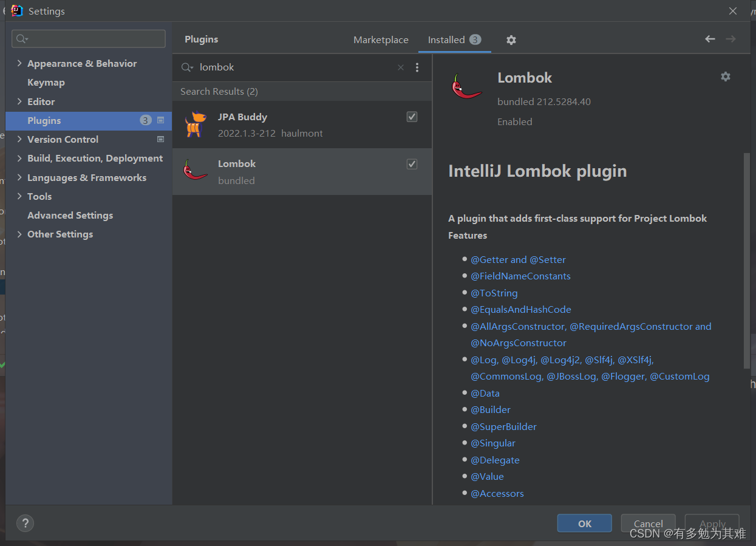Click the Lombok chili pepper list icon
This screenshot has height=546, width=756.
click(x=196, y=171)
